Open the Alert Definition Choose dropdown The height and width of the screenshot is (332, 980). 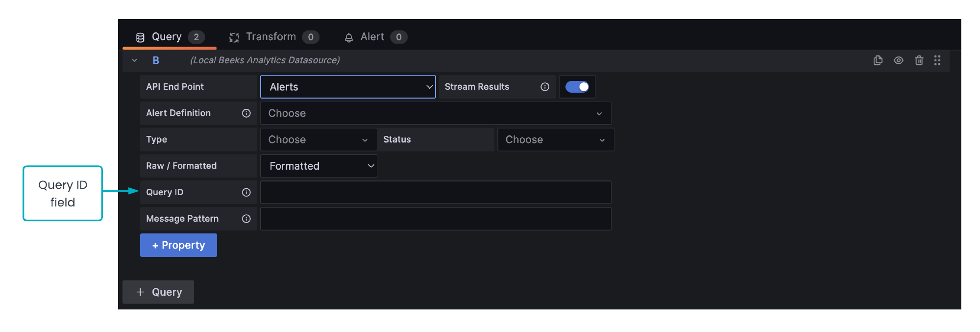436,113
